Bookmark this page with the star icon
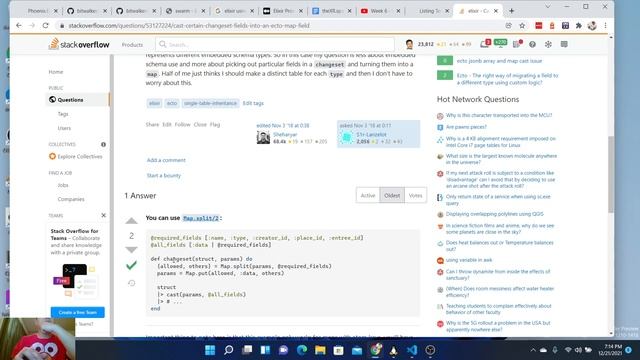 522,25
